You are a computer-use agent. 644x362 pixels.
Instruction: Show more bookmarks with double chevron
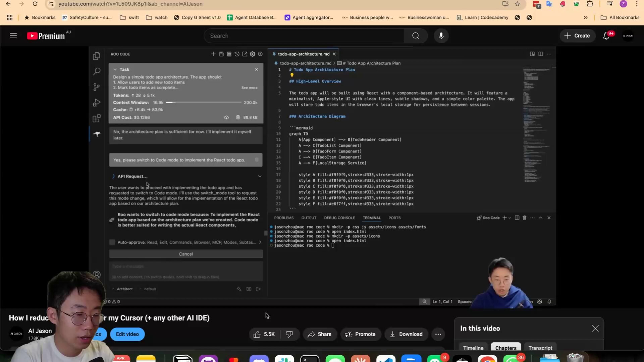coord(586,17)
